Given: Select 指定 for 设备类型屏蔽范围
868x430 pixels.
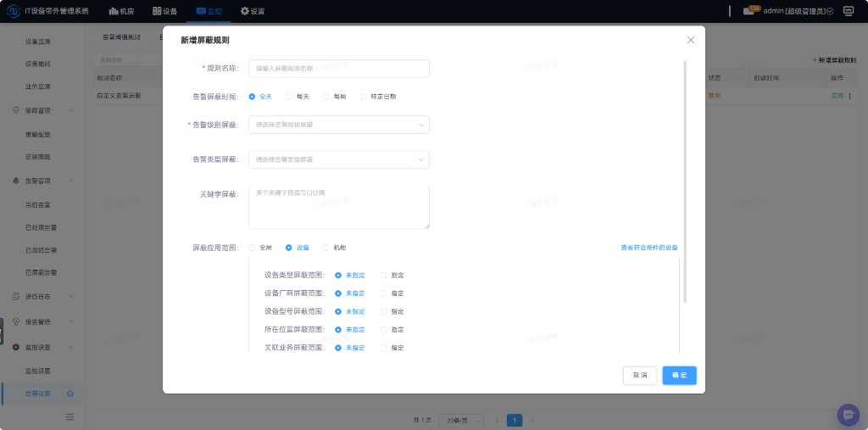Looking at the screenshot, I should (x=392, y=276).
